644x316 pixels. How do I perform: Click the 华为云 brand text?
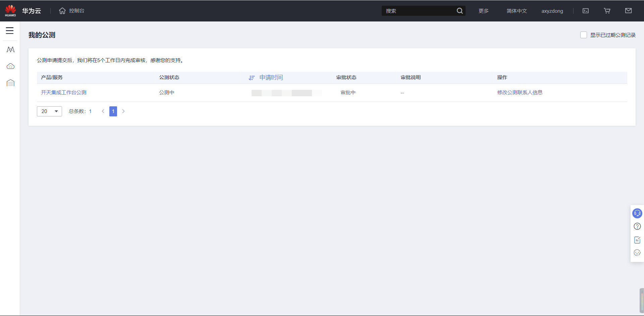[x=32, y=11]
